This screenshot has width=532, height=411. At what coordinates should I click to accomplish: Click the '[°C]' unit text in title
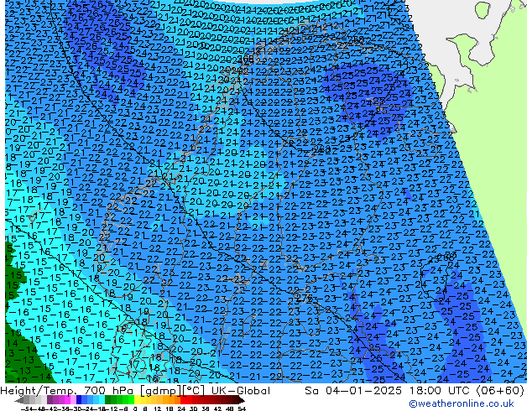click(x=195, y=391)
